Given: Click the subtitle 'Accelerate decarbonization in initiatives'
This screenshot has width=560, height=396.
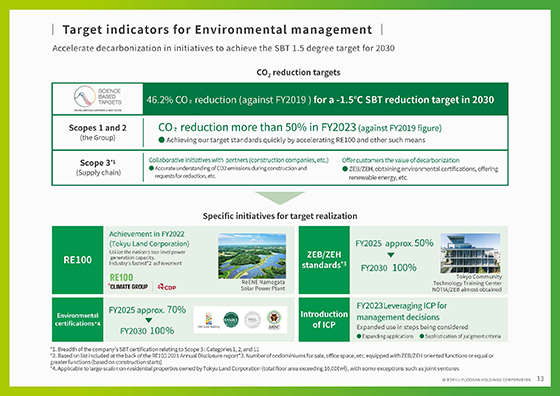Looking at the screenshot, I should click(x=223, y=48).
